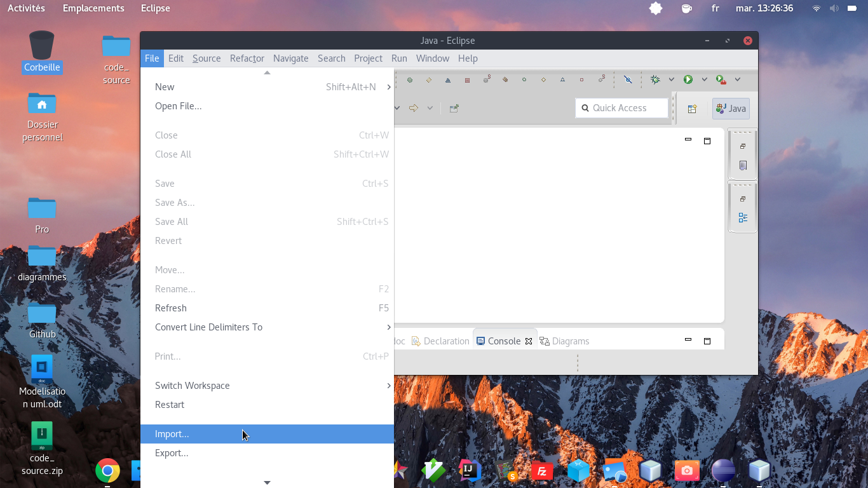The height and width of the screenshot is (488, 868).
Task: Click the menu's bottom scroll-down arrow
Action: [x=267, y=483]
